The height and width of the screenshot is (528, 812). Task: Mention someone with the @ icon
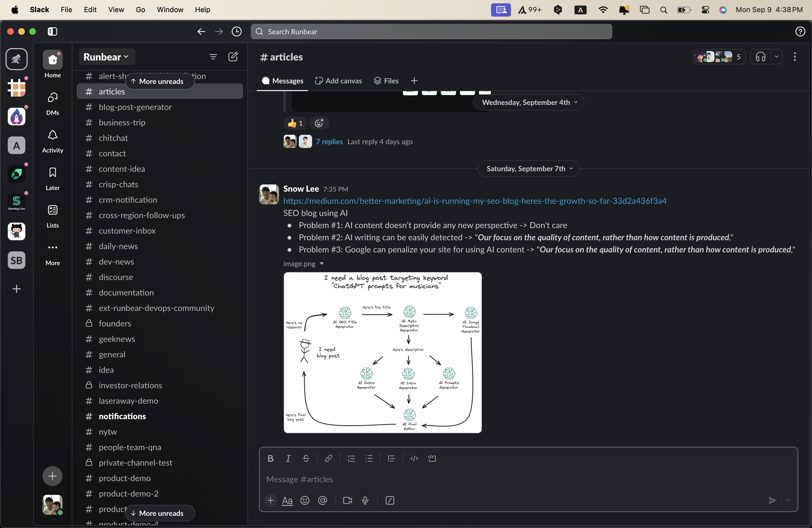[322, 500]
